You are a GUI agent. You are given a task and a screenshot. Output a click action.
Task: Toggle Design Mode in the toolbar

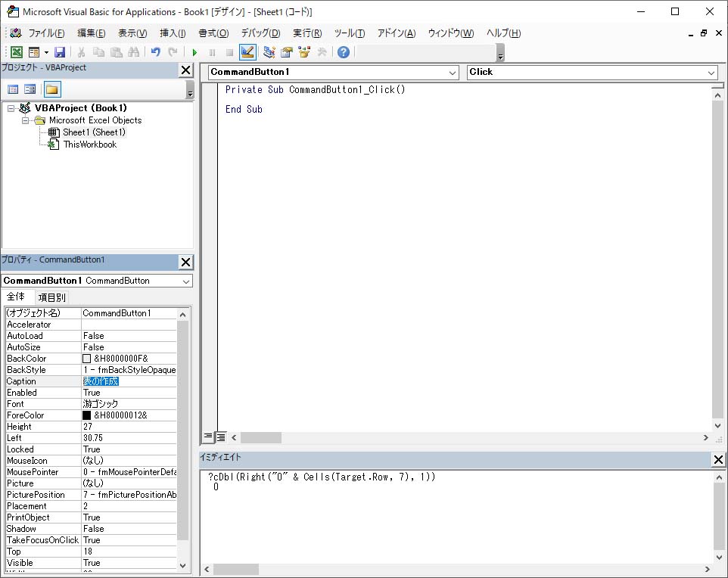click(247, 52)
